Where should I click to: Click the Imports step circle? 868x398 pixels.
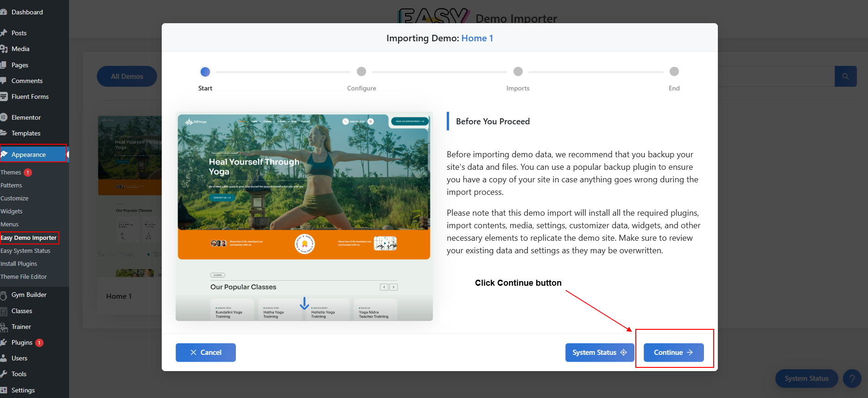[518, 71]
